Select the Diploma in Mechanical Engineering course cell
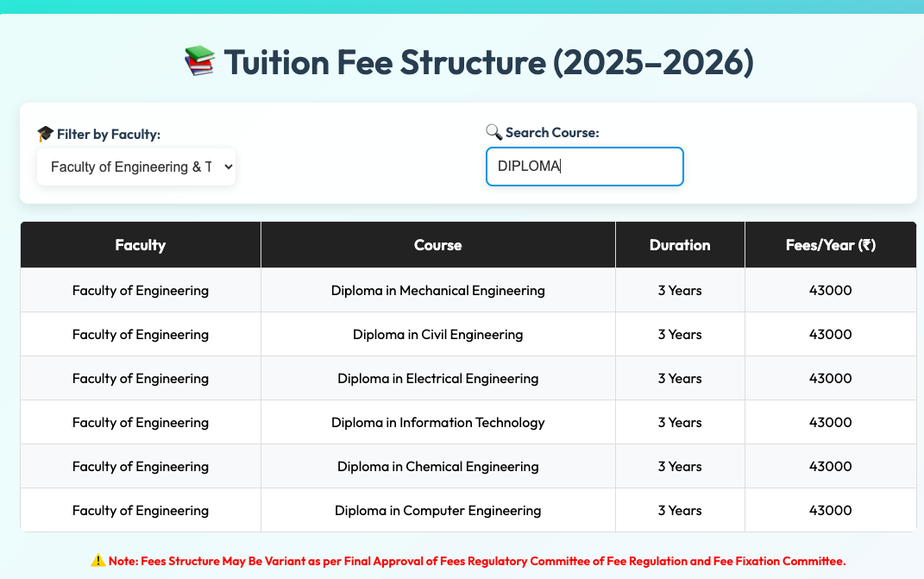 437,290
